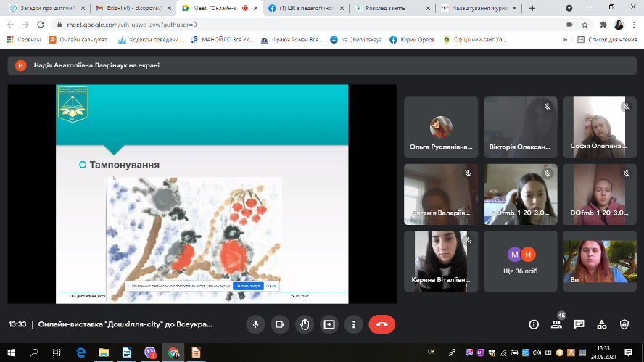Go back in browser history
Image resolution: width=644 pixels, height=362 pixels.
pyautogui.click(x=11, y=25)
